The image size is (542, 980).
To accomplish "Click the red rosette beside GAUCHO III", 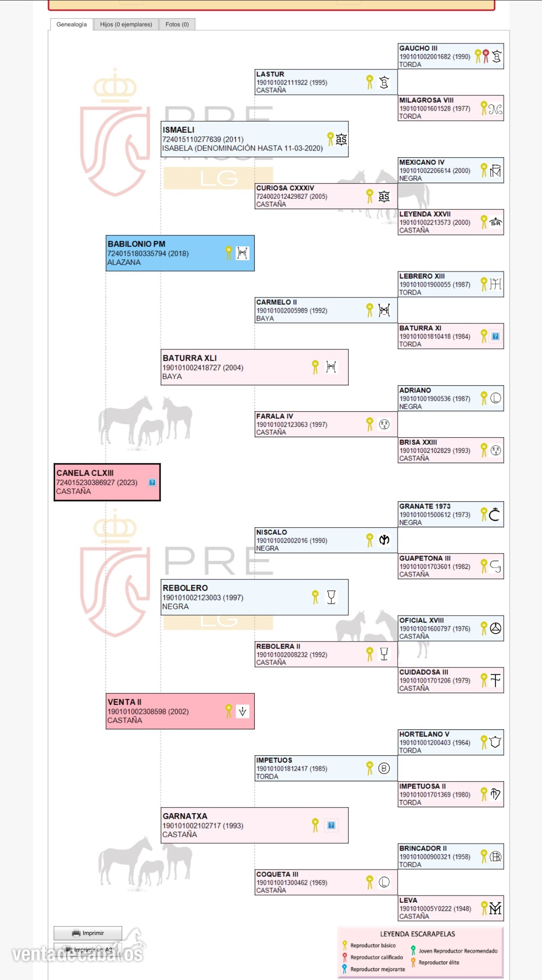I will tap(486, 56).
